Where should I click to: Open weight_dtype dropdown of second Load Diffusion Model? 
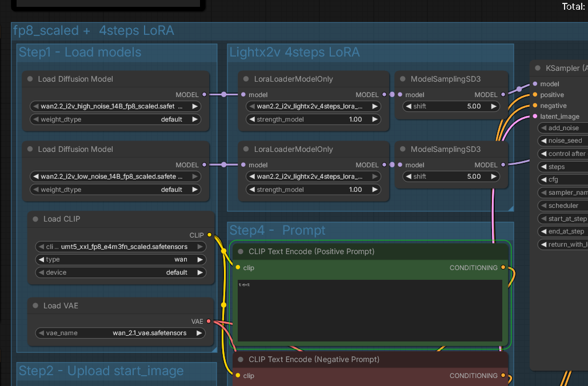click(115, 190)
